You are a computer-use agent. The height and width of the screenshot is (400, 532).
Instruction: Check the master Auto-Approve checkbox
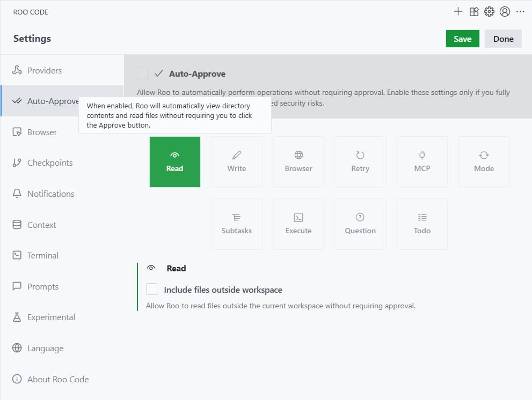pos(143,73)
